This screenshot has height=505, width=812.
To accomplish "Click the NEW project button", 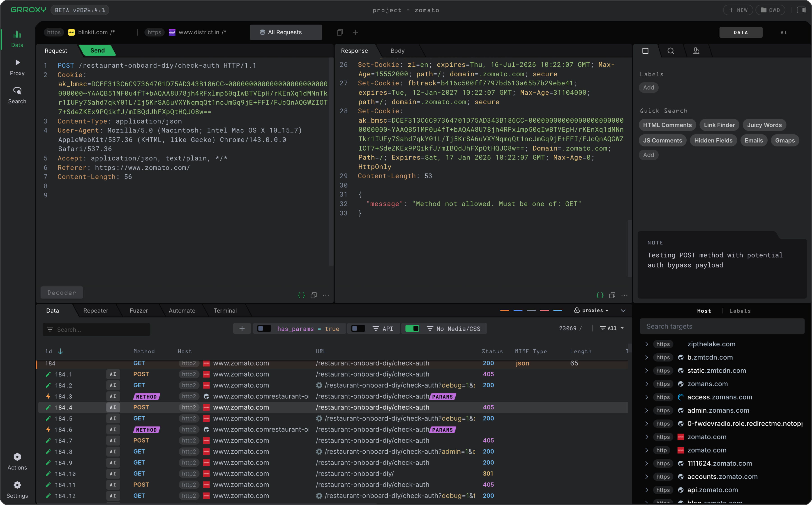I will (x=738, y=10).
